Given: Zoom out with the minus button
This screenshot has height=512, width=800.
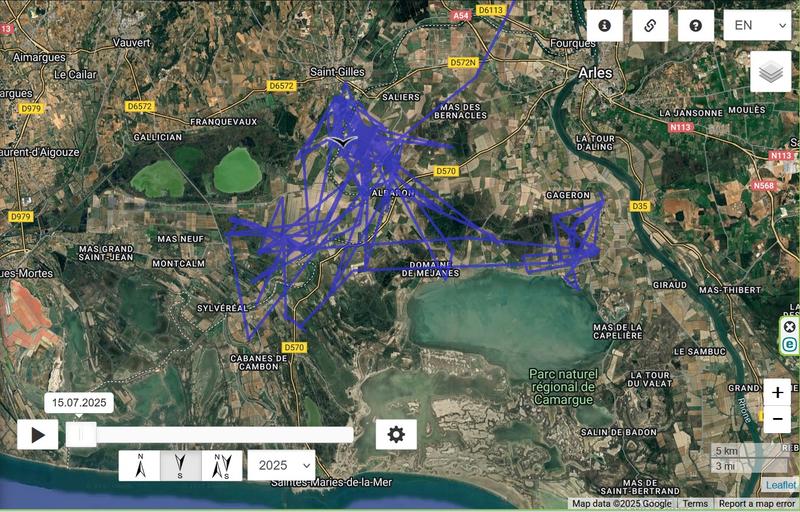Looking at the screenshot, I should [777, 419].
